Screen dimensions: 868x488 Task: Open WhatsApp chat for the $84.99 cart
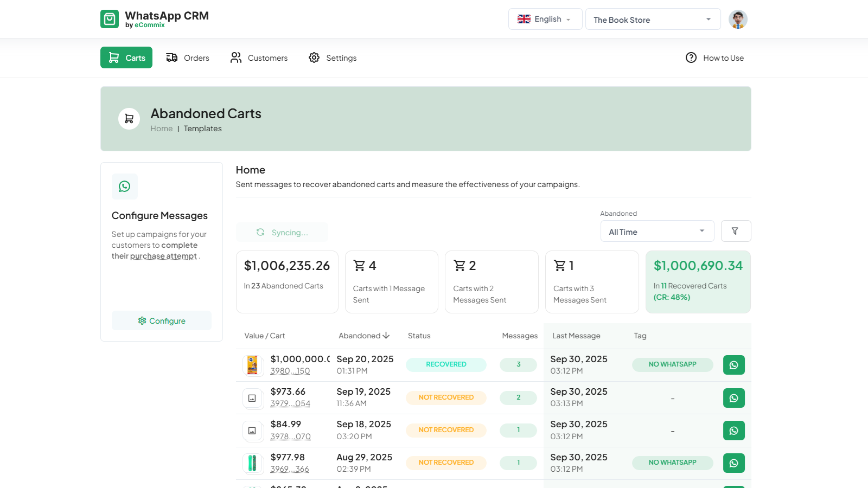733,431
